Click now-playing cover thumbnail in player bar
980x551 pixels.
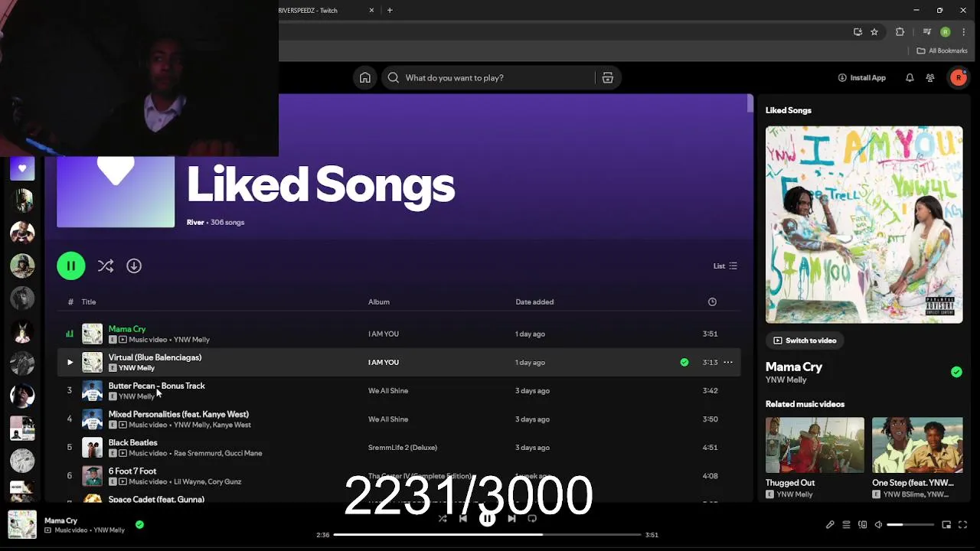tap(22, 524)
